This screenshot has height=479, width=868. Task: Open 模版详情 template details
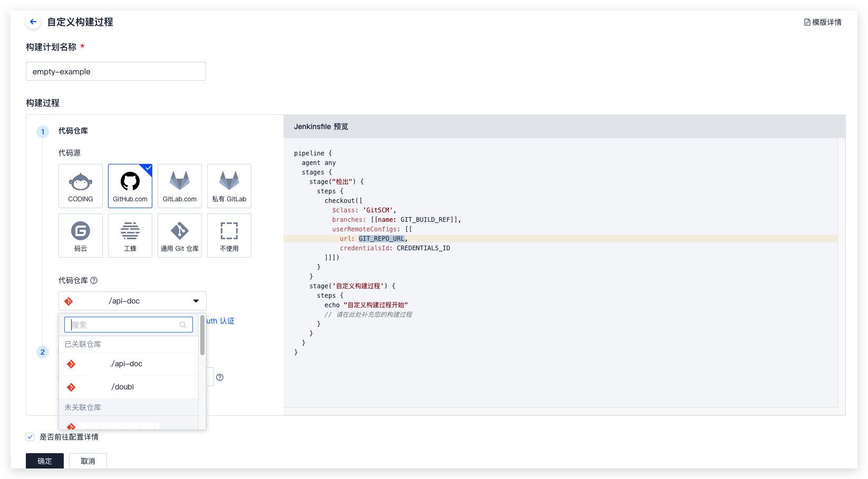[823, 22]
